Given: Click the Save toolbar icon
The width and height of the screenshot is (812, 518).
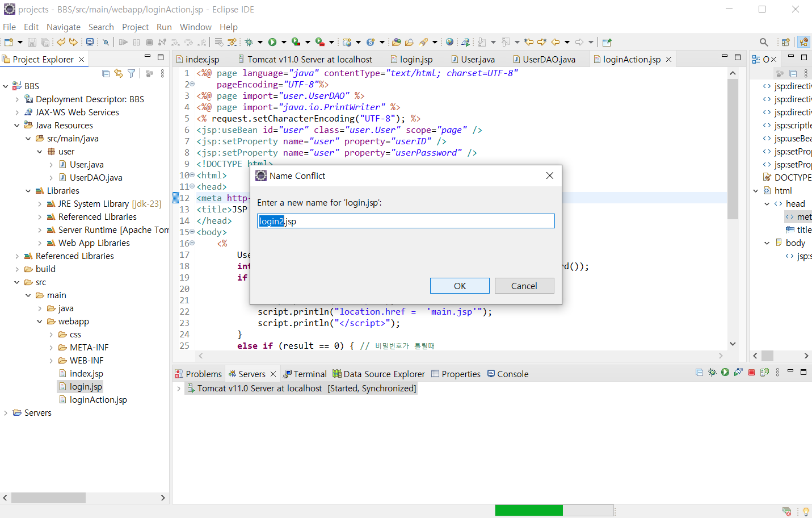Looking at the screenshot, I should click(x=32, y=42).
